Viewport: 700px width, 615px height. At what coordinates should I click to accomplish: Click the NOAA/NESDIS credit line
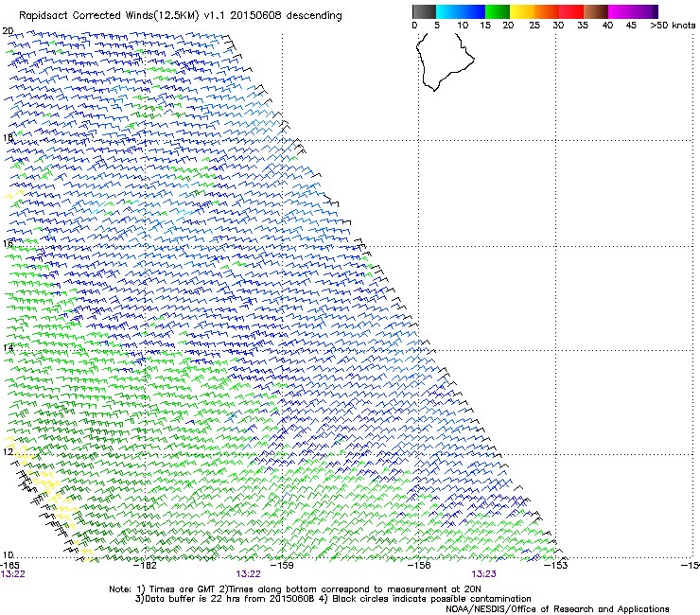(557, 608)
